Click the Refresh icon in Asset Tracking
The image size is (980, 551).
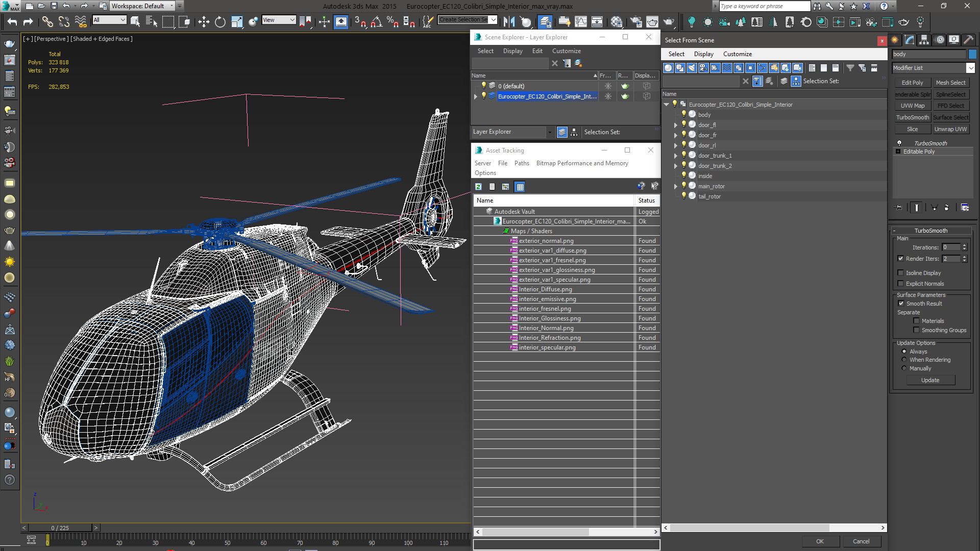pyautogui.click(x=478, y=187)
